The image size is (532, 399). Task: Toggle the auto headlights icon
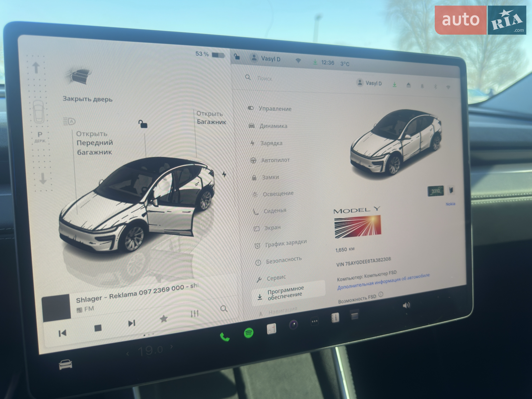pos(69,121)
